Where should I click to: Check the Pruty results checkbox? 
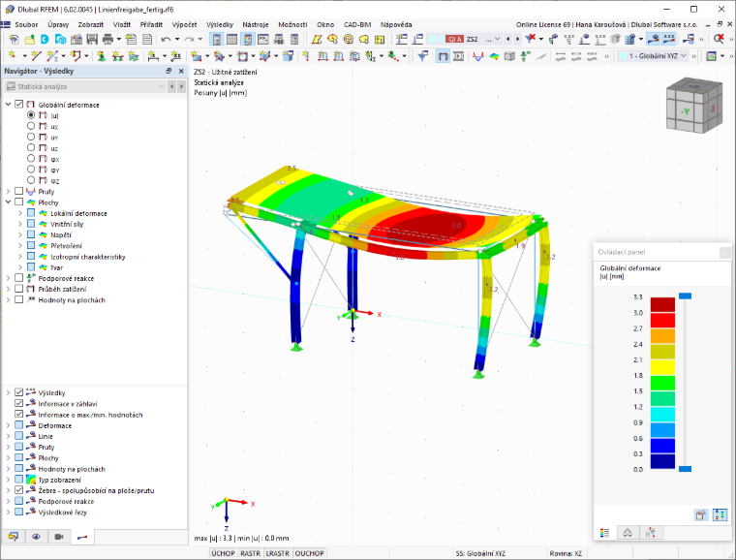[x=18, y=191]
